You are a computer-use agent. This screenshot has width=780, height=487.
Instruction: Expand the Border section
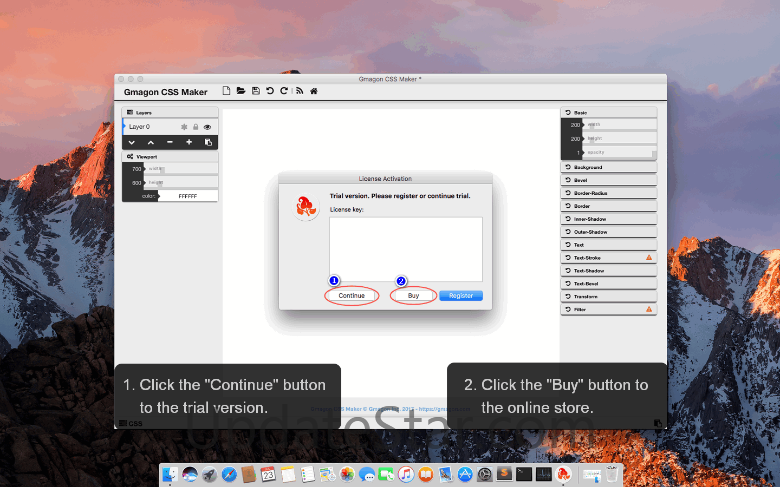(x=608, y=206)
